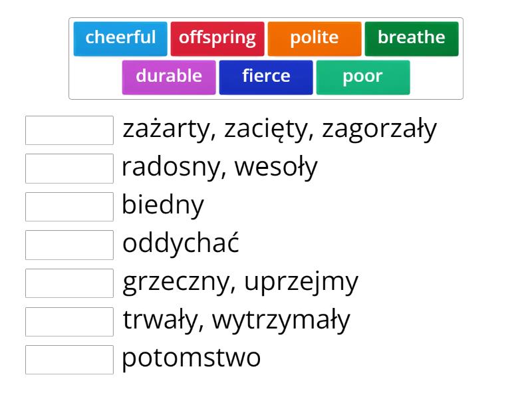Select the empty slot next to 'trwały, wytrzymały'
This screenshot has height=399, width=532.
69,321
